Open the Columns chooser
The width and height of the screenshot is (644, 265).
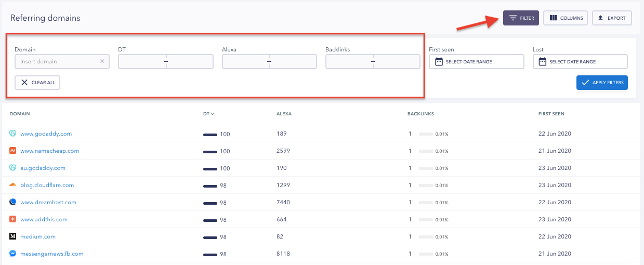(565, 18)
